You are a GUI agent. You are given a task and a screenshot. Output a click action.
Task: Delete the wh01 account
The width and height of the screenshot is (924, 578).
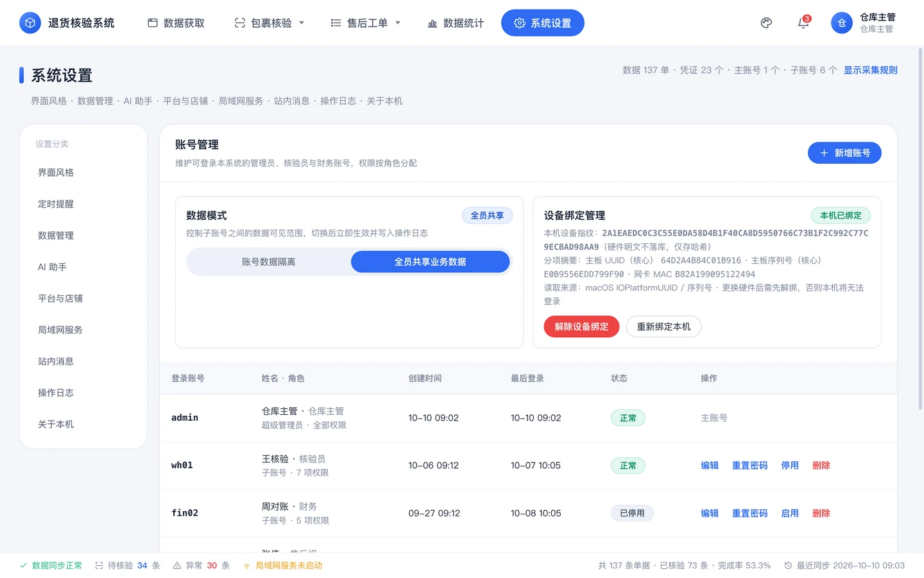pos(821,466)
